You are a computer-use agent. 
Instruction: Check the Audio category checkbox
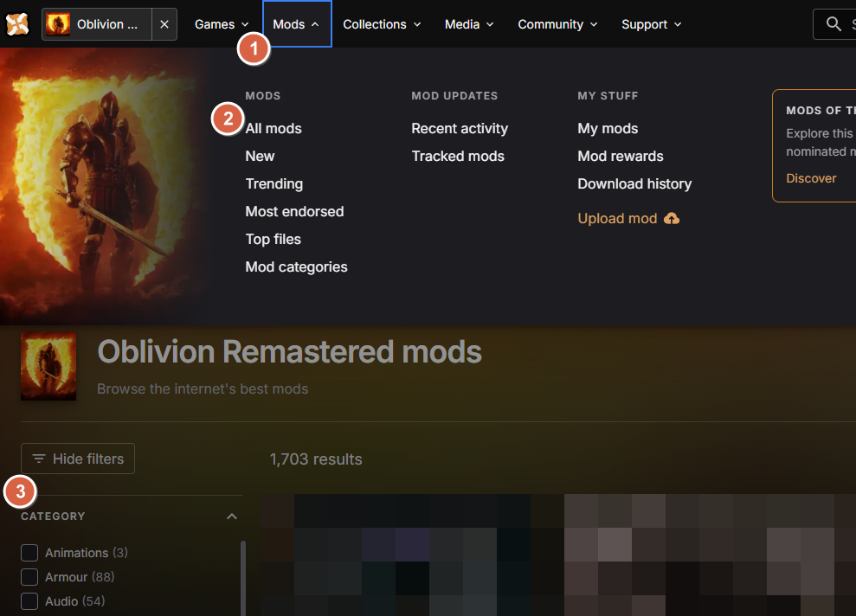[x=29, y=600]
